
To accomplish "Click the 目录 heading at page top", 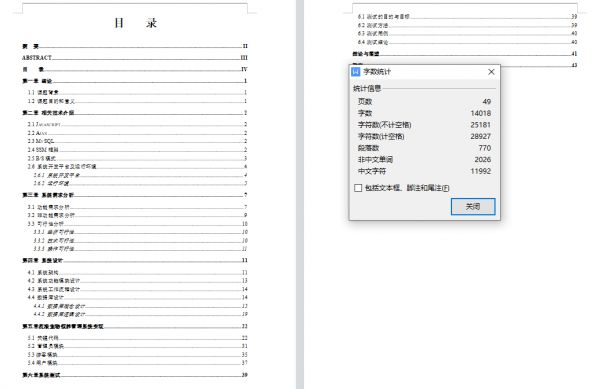I will point(135,23).
